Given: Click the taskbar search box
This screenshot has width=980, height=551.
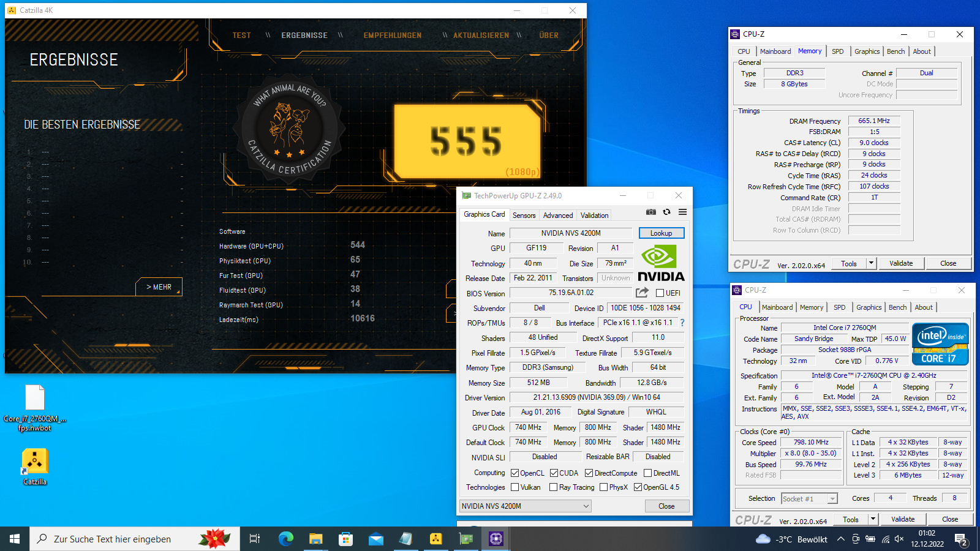Looking at the screenshot, I should pyautogui.click(x=135, y=539).
